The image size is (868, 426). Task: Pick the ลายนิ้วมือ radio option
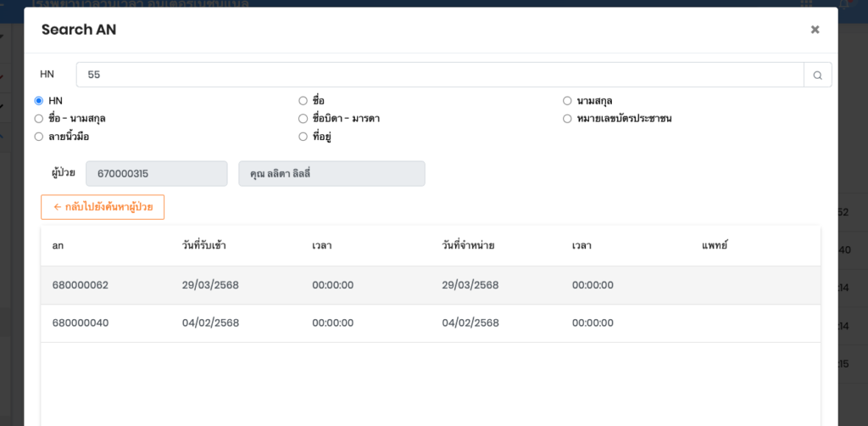39,137
